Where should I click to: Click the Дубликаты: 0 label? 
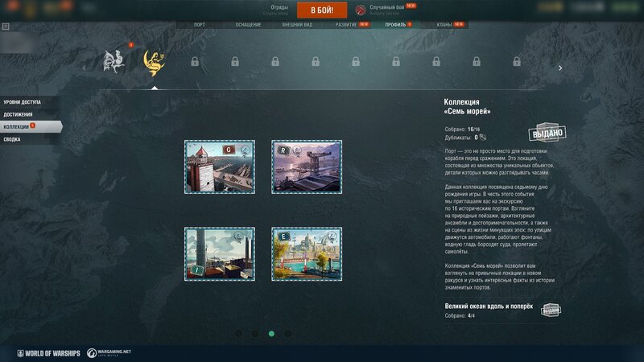461,138
